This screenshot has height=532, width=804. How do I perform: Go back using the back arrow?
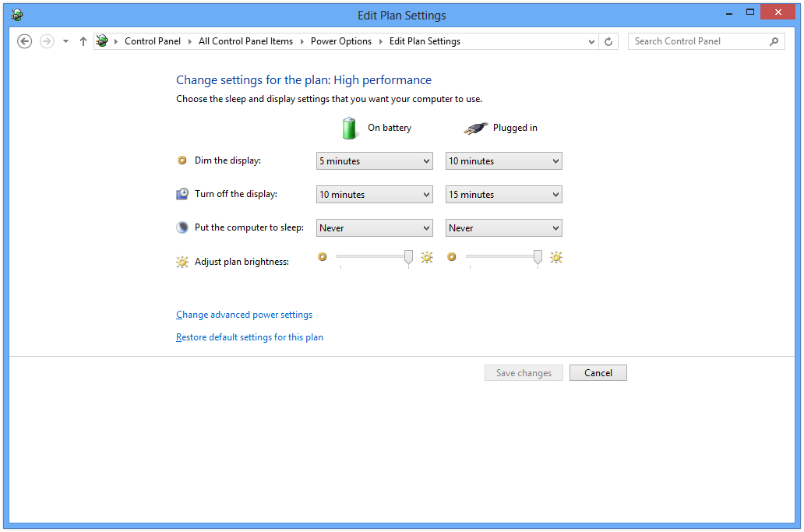tap(24, 41)
